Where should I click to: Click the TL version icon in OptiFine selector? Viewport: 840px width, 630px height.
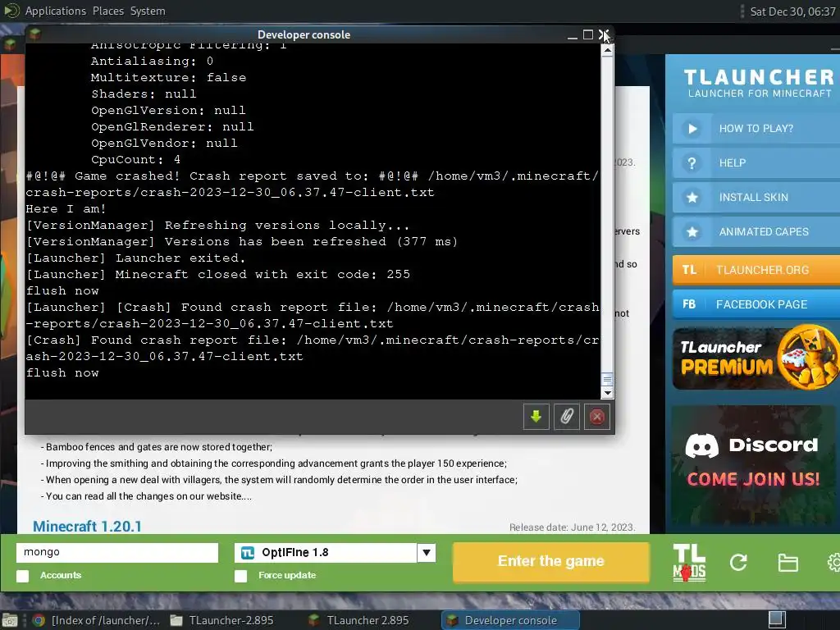(248, 553)
